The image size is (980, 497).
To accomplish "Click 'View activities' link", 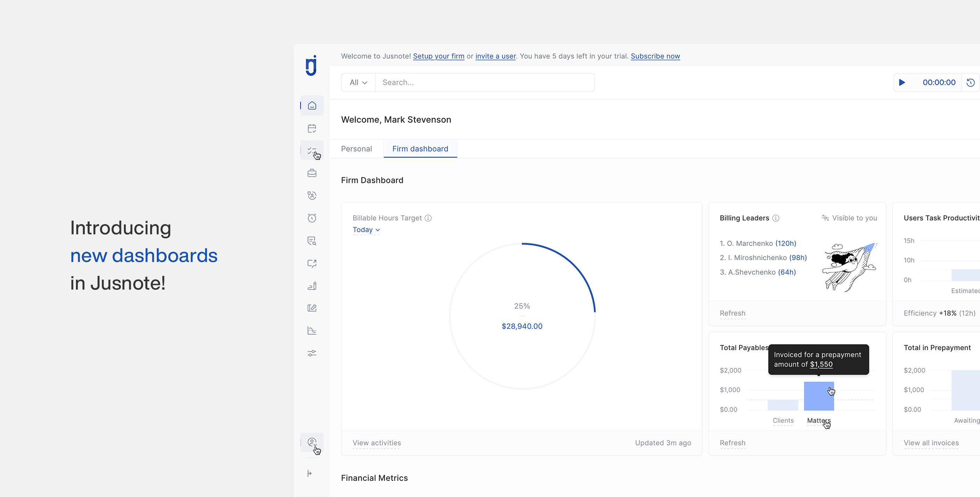I will [377, 443].
